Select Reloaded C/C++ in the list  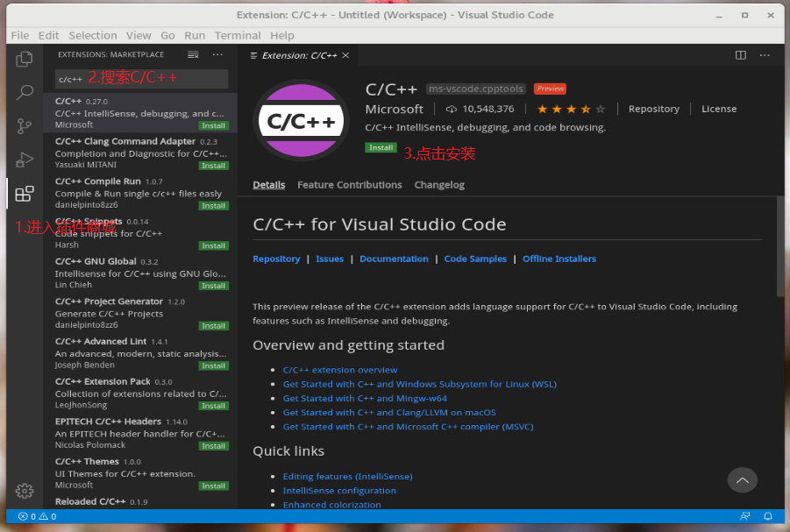140,502
